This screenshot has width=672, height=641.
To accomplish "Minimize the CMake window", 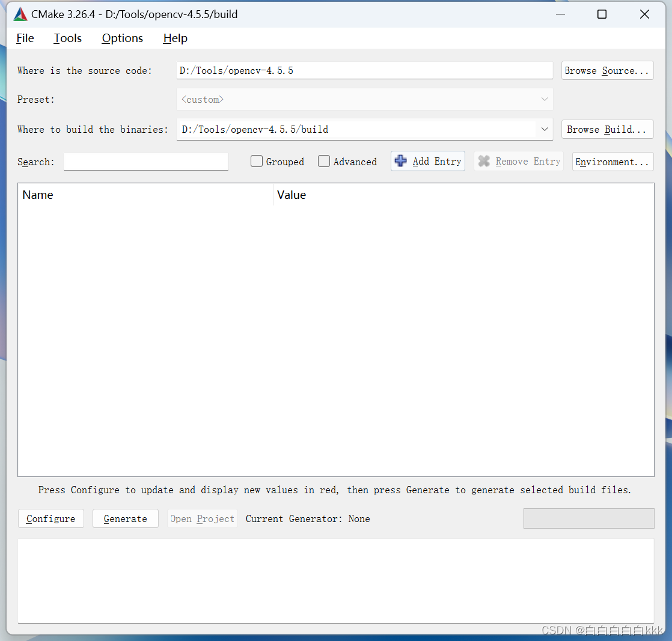I will pos(560,14).
